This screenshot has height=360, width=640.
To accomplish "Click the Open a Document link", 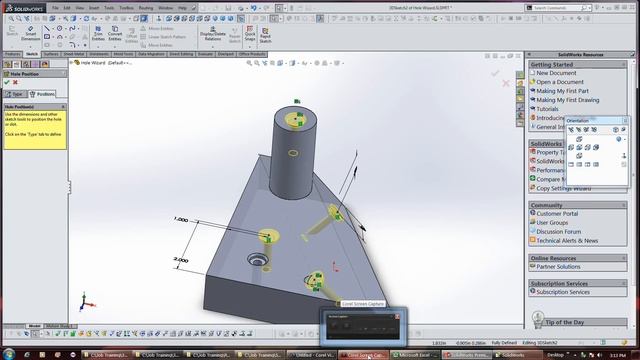I will [560, 82].
